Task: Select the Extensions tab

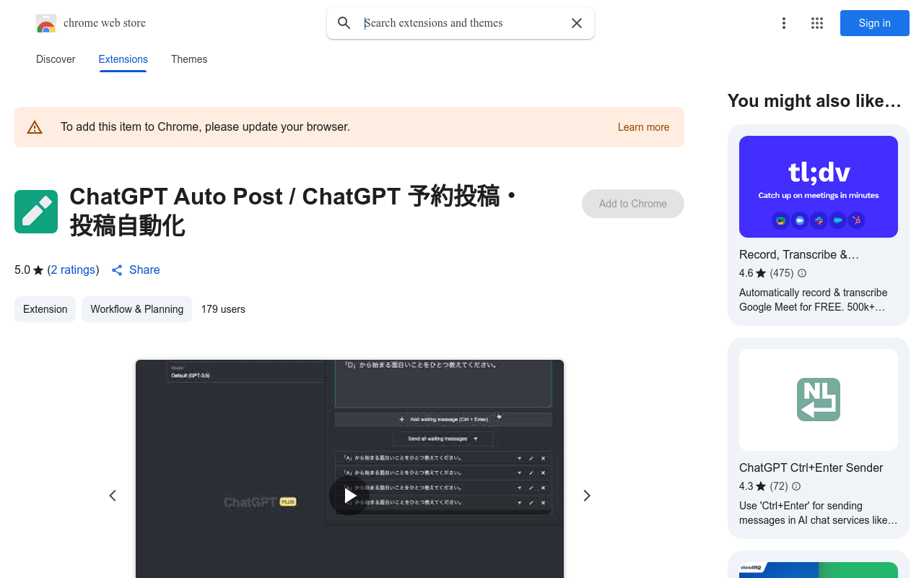Action: point(123,59)
